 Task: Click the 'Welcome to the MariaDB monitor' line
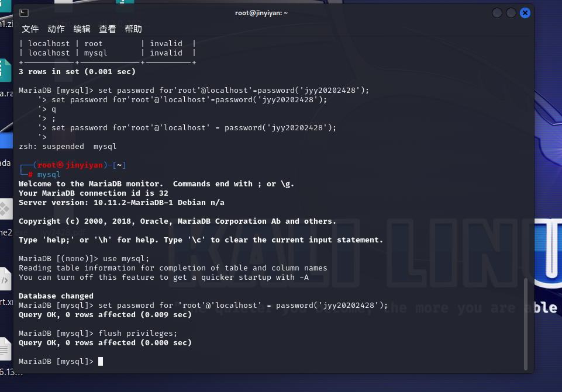156,183
